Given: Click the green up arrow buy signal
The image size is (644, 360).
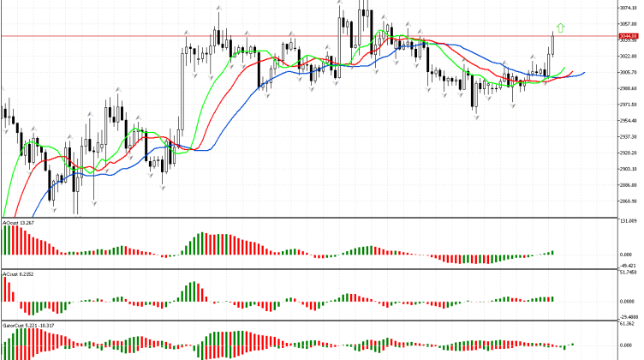Looking at the screenshot, I should pos(560,27).
